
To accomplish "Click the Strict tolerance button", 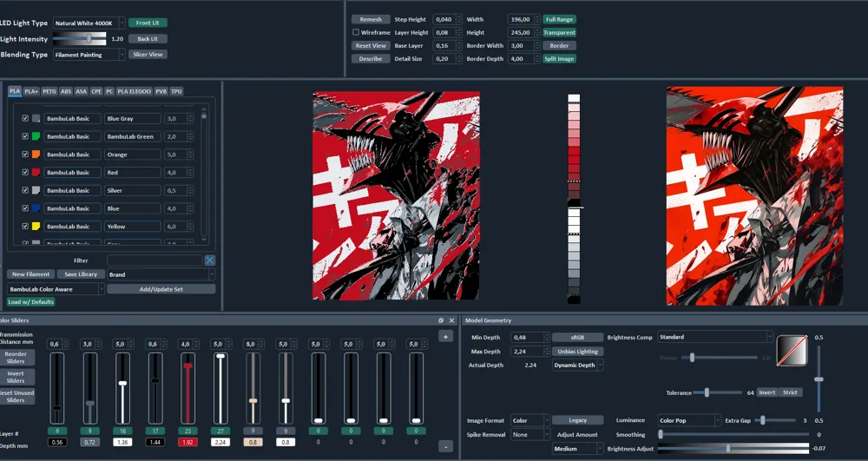I will click(x=790, y=392).
